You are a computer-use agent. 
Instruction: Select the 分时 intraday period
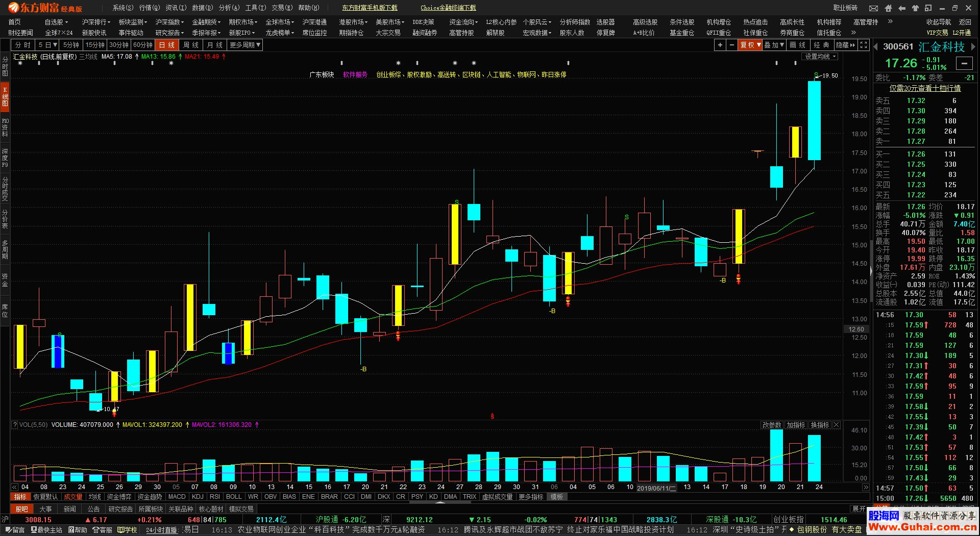click(x=23, y=45)
